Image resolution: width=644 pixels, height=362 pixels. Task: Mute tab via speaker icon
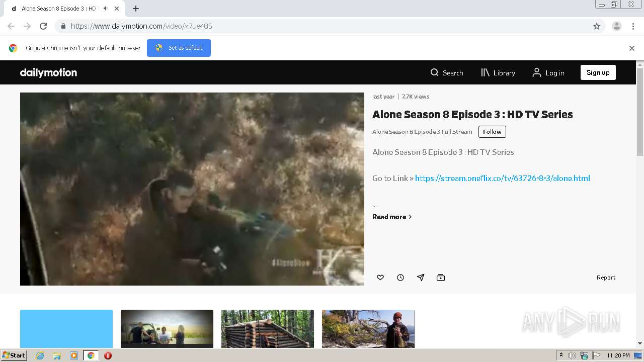coord(106,9)
